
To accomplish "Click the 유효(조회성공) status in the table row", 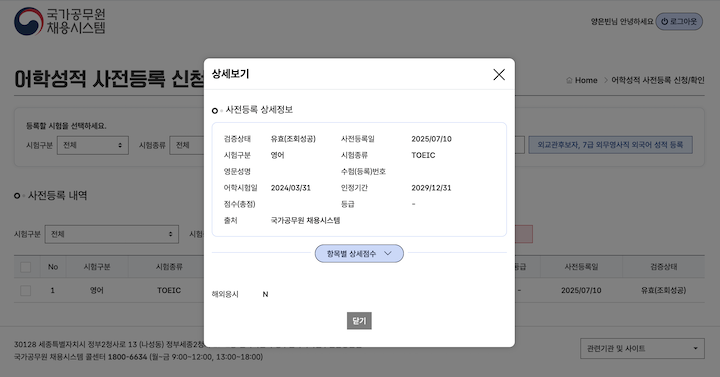I will 664,290.
